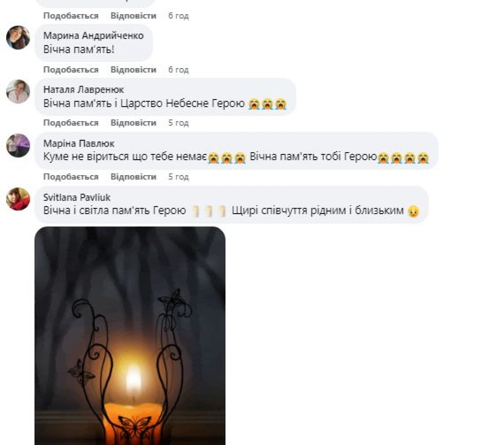Reply to Маріна Павлюк's comment via Відповісти
This screenshot has height=445, width=504.
coord(133,177)
